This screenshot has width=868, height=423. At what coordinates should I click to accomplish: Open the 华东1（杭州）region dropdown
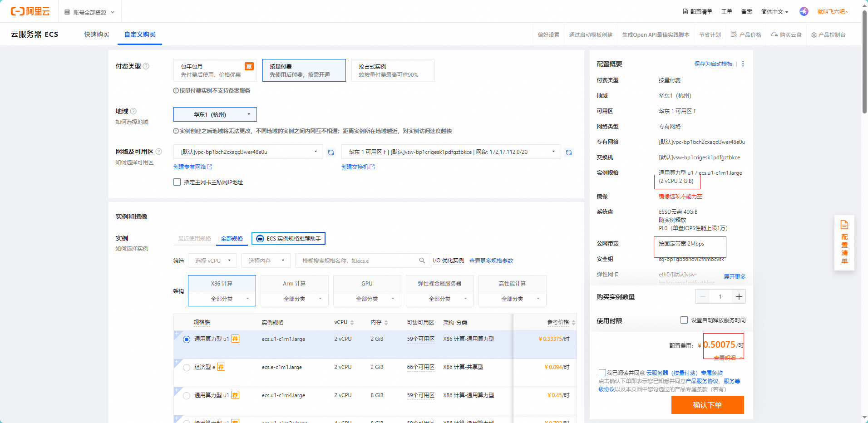(215, 114)
